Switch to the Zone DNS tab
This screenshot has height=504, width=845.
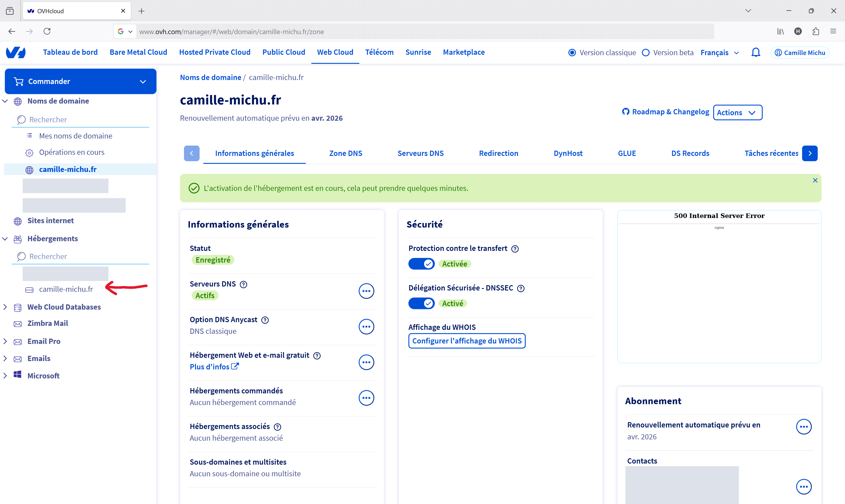click(345, 153)
